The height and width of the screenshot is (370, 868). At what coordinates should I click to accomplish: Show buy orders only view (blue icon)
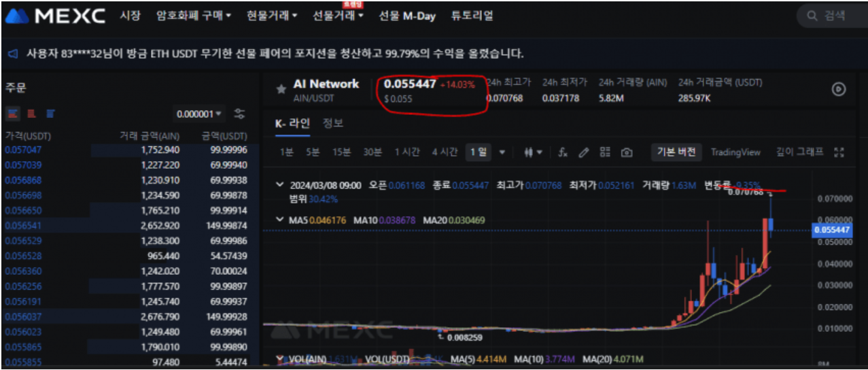(x=51, y=114)
